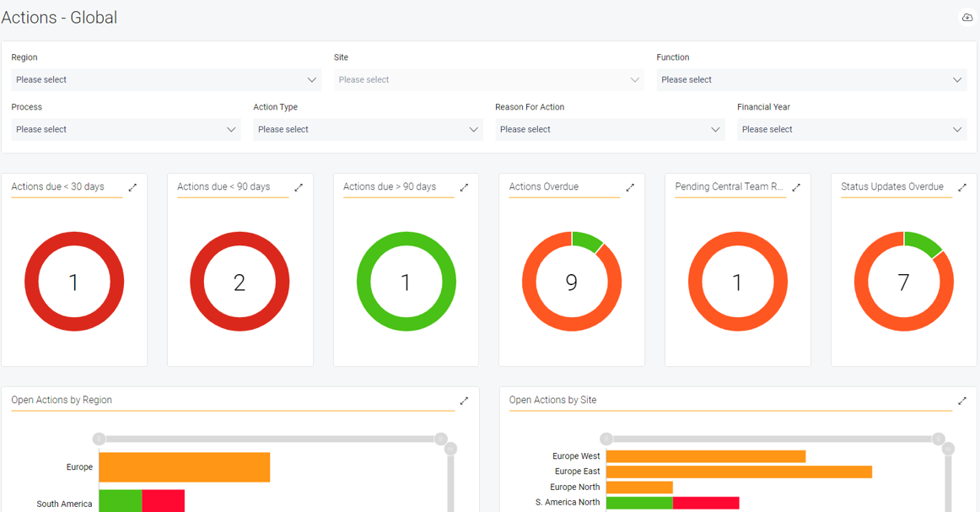The height and width of the screenshot is (512, 980).
Task: Click the Europe West bar
Action: coord(706,456)
